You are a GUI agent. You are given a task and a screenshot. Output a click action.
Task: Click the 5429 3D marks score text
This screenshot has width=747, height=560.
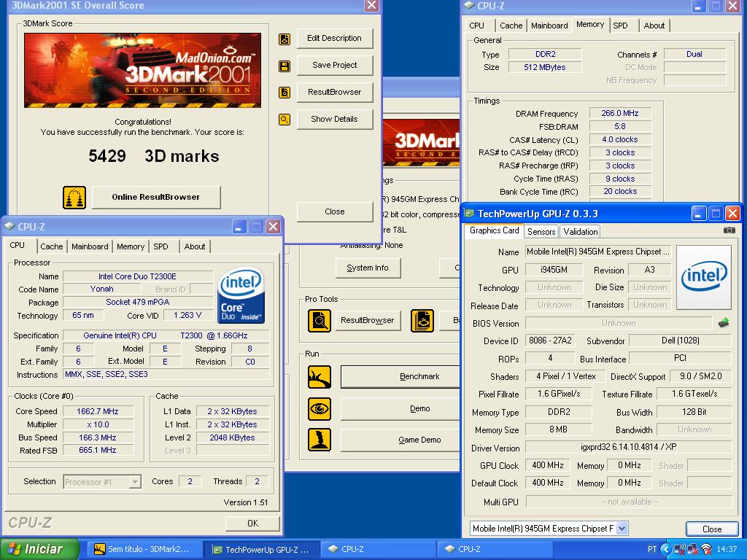pyautogui.click(x=154, y=156)
